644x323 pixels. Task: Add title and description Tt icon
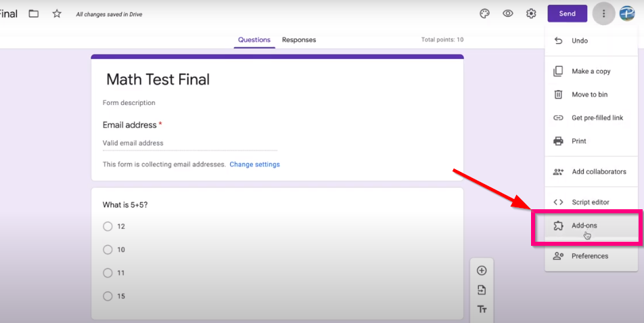pyautogui.click(x=482, y=309)
